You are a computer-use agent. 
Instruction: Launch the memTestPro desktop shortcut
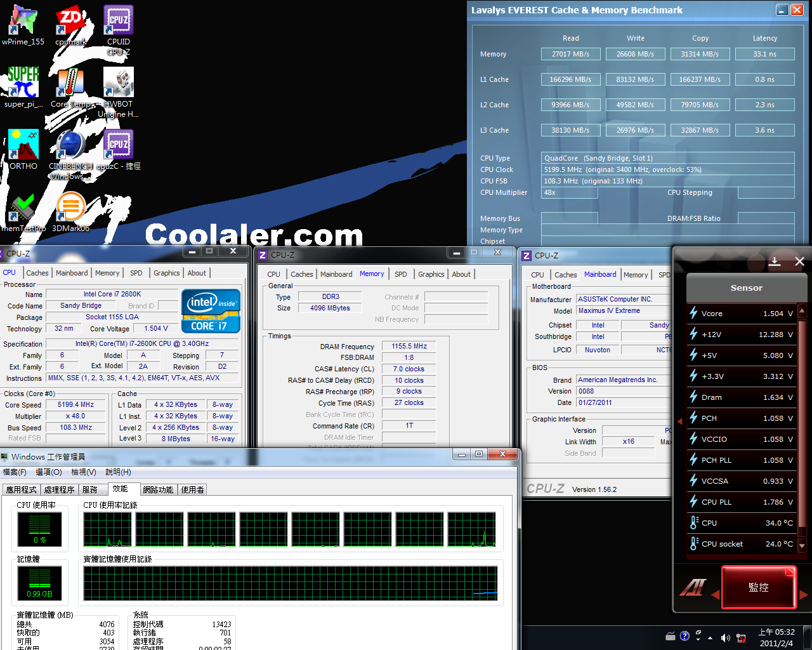click(23, 213)
